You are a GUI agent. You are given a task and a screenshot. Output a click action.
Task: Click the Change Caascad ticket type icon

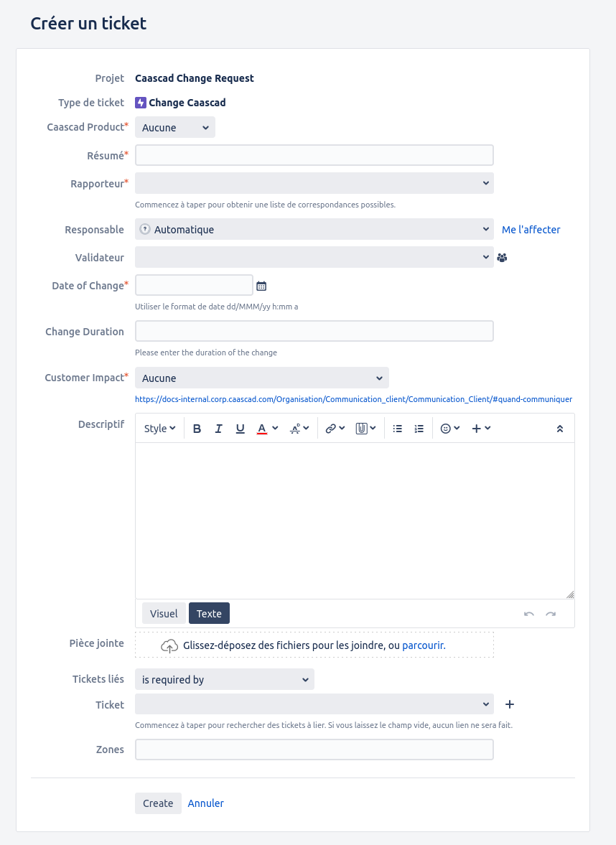(141, 103)
